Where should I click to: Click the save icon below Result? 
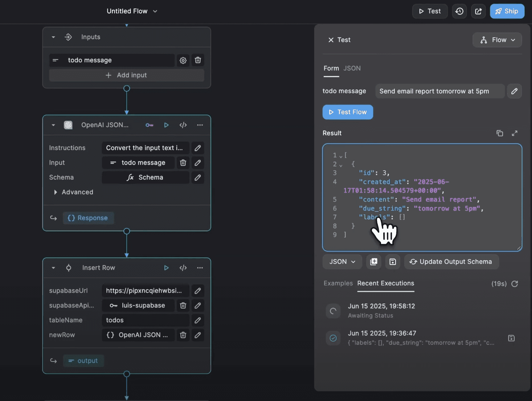pyautogui.click(x=393, y=262)
